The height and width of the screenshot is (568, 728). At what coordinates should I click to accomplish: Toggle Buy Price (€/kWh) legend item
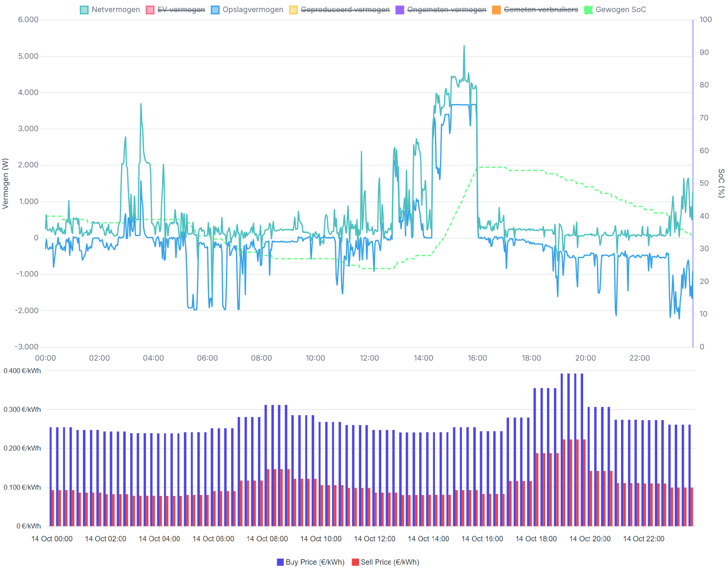[311, 562]
